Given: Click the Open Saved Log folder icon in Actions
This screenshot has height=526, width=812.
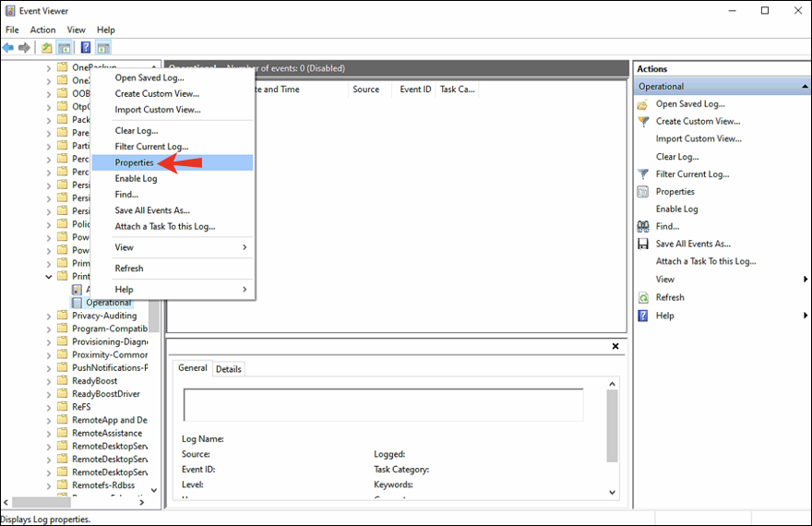Looking at the screenshot, I should point(642,104).
